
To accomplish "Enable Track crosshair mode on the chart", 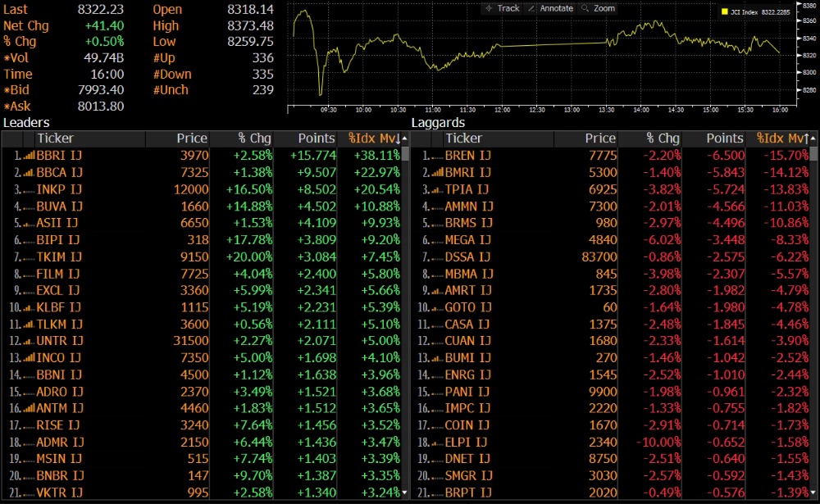I will coord(502,8).
